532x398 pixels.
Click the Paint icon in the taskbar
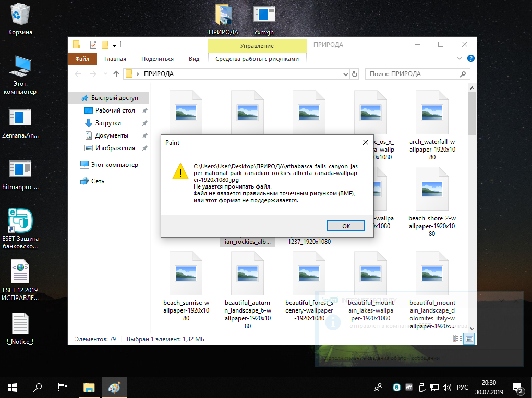(x=114, y=388)
